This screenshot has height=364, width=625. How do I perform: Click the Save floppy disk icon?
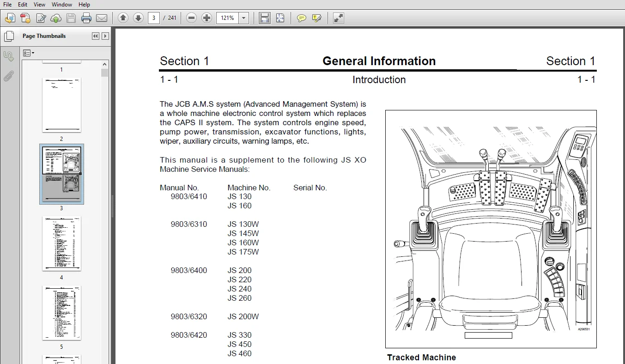click(71, 18)
